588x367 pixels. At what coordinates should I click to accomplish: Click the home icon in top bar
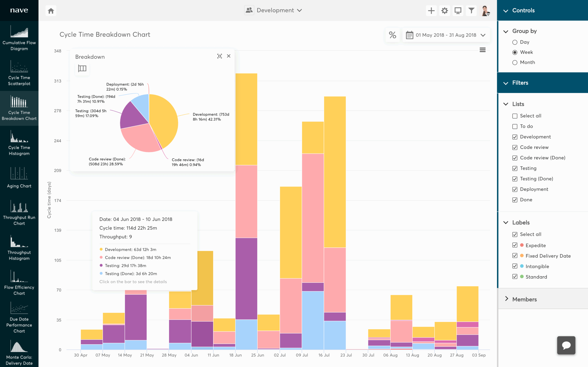(x=51, y=11)
